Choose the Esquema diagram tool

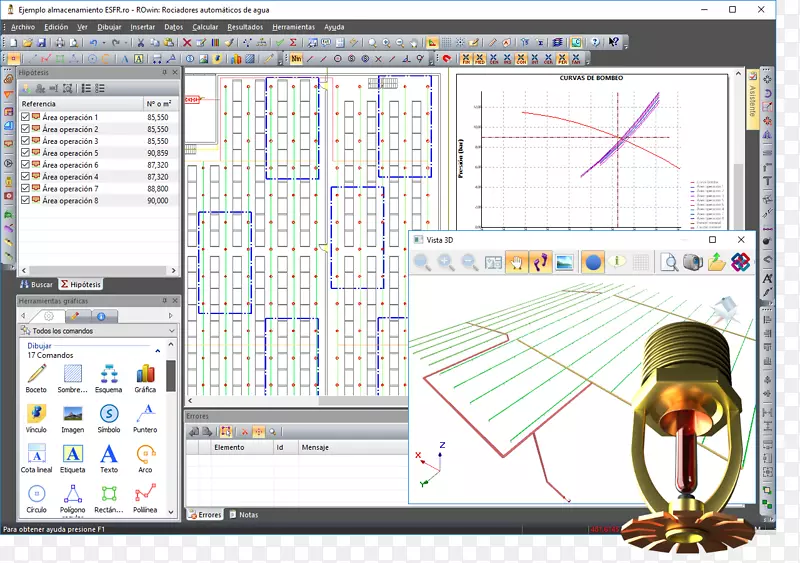tap(108, 375)
